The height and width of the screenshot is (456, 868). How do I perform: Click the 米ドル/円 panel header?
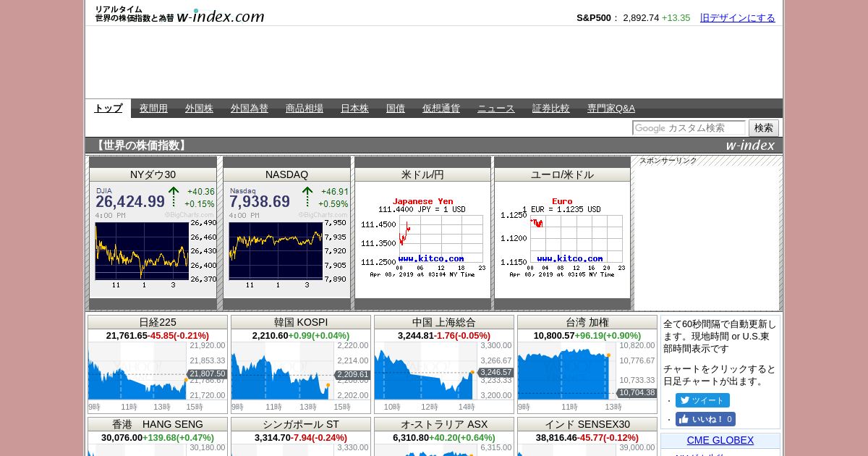[423, 174]
